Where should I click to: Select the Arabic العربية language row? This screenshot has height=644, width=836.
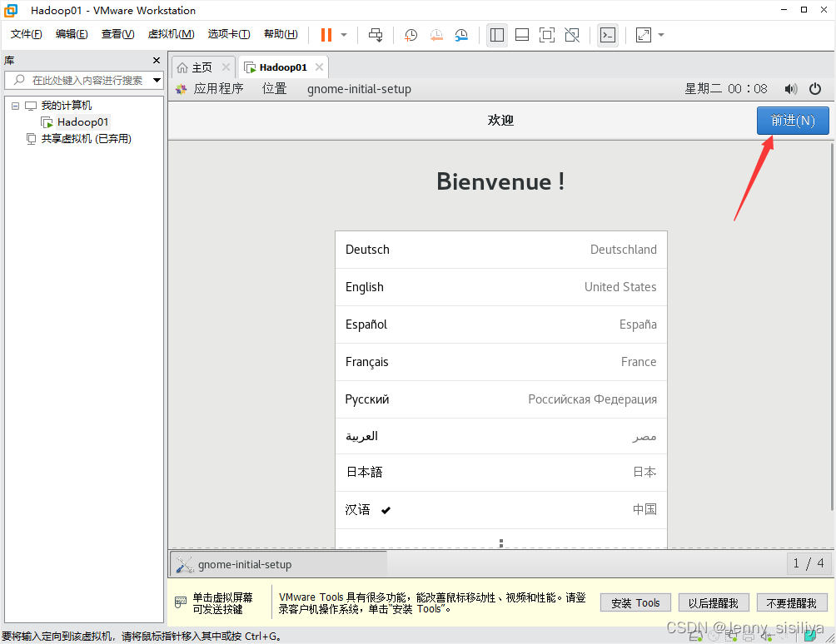(501, 436)
